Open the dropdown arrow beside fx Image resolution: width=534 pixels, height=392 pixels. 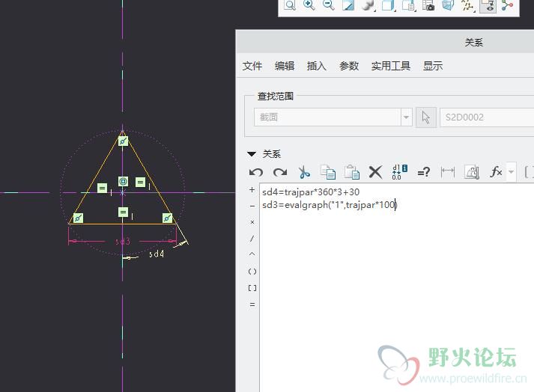tap(511, 172)
